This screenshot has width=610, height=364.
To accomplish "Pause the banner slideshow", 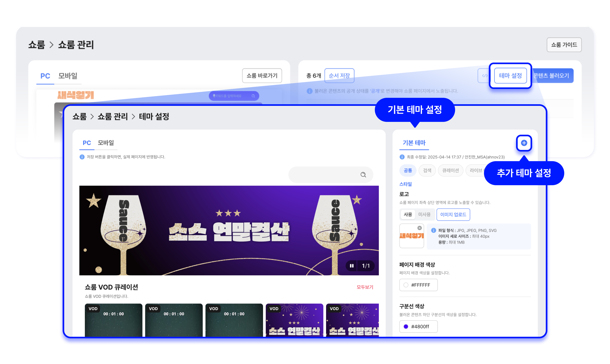I will point(352,266).
